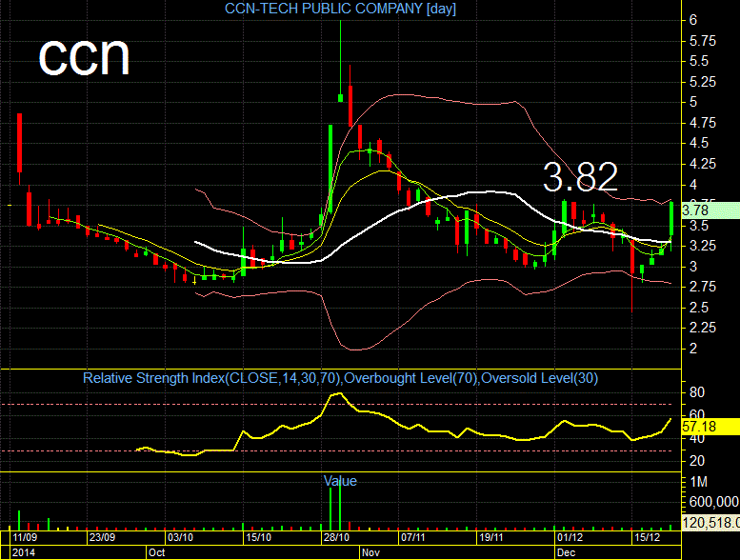Viewport: 740px width, 560px height.
Task: Click the 3.25 price axis label
Action: tap(703, 246)
